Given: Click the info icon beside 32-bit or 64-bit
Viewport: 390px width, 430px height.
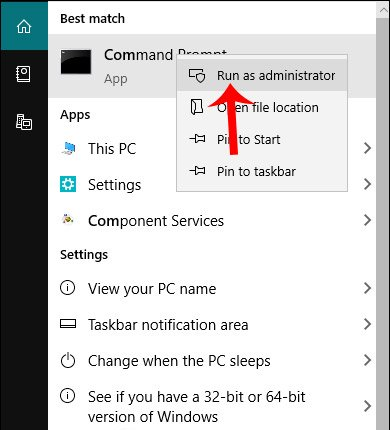Looking at the screenshot, I should [68, 396].
